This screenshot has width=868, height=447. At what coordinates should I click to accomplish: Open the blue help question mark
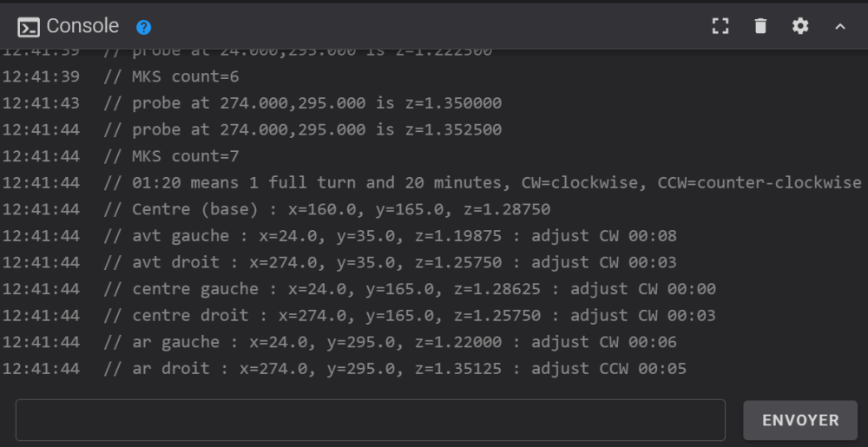pos(144,27)
